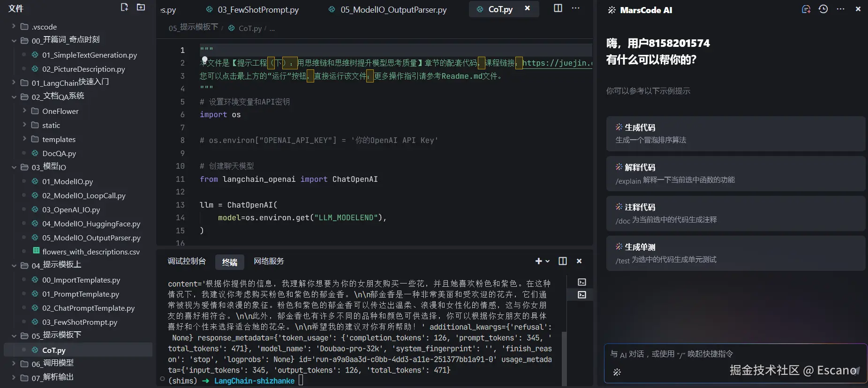
Task: Expand the 06_调用模型 folder
Action: pos(14,364)
